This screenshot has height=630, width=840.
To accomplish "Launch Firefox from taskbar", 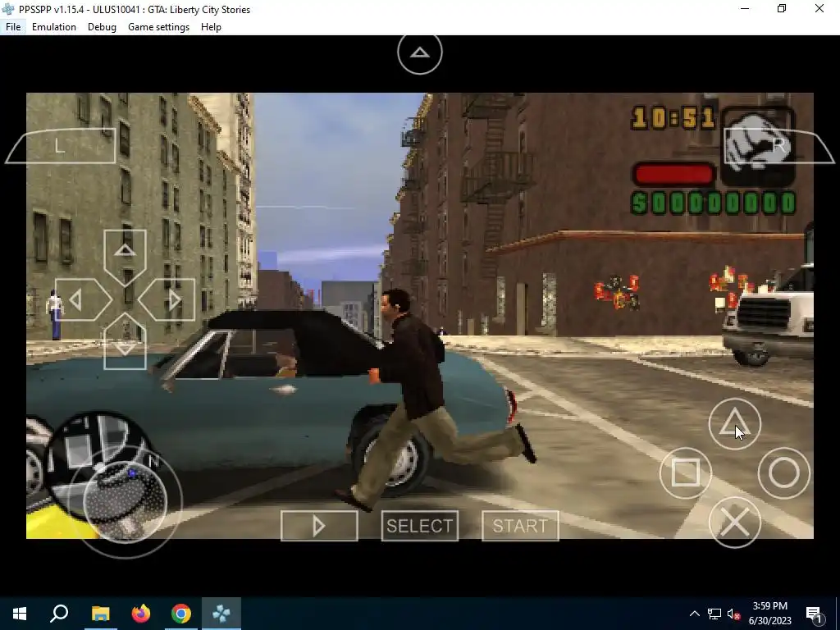I will pyautogui.click(x=141, y=614).
